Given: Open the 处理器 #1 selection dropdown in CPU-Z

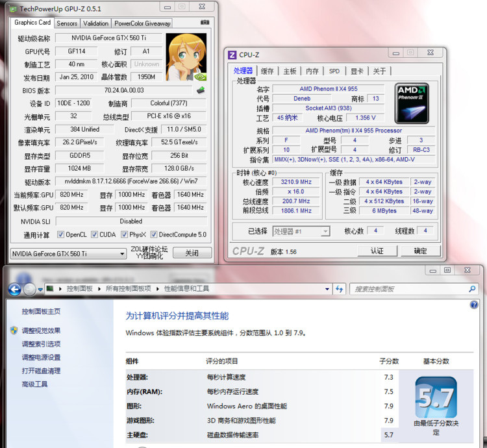Looking at the screenshot, I should tap(301, 231).
